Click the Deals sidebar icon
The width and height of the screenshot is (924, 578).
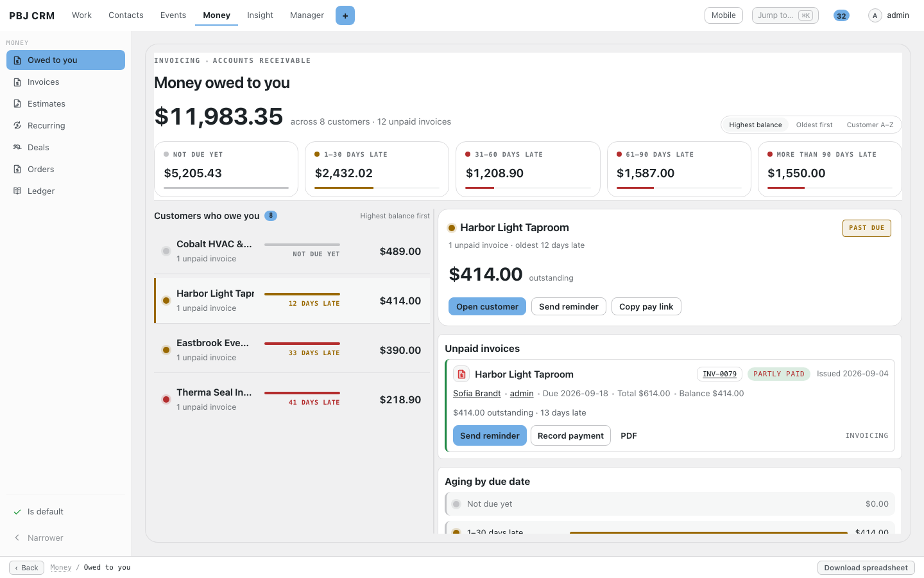[x=17, y=148]
